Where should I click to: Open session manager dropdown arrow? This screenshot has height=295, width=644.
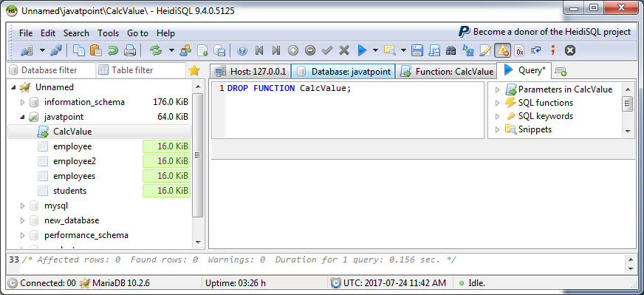tap(42, 50)
